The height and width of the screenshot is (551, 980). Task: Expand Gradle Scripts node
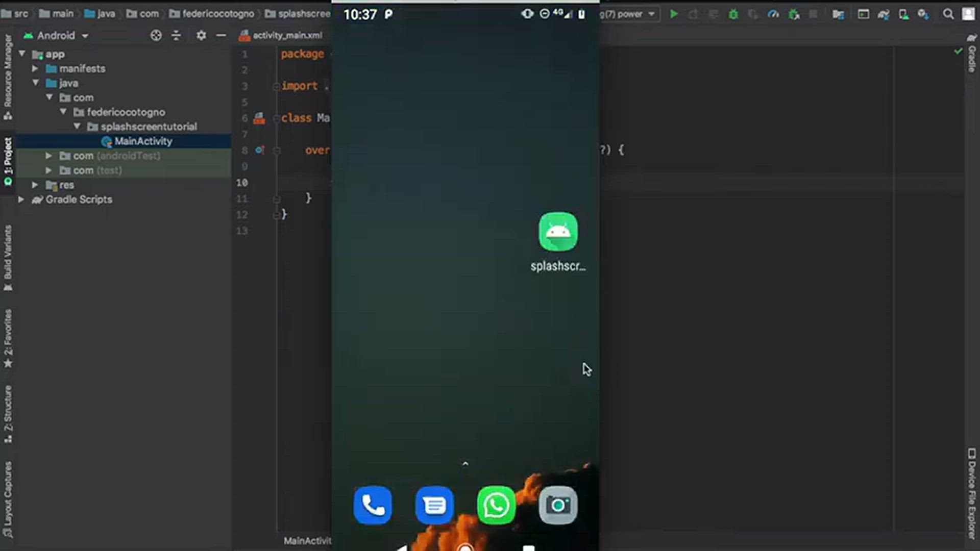click(x=21, y=199)
